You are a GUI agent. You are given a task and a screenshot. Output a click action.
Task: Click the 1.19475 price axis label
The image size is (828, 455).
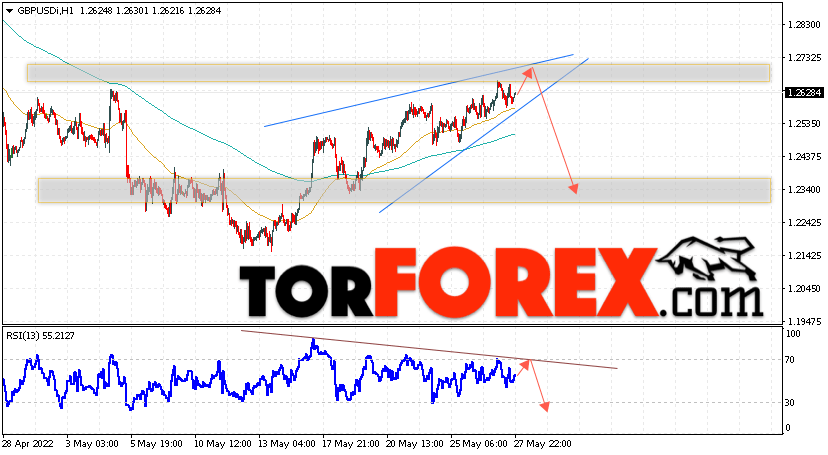coord(804,321)
